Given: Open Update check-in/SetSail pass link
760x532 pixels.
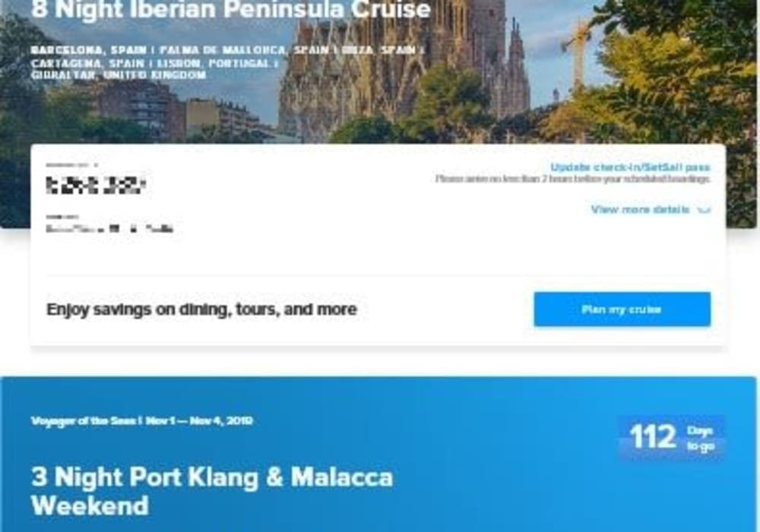Looking at the screenshot, I should (x=630, y=167).
